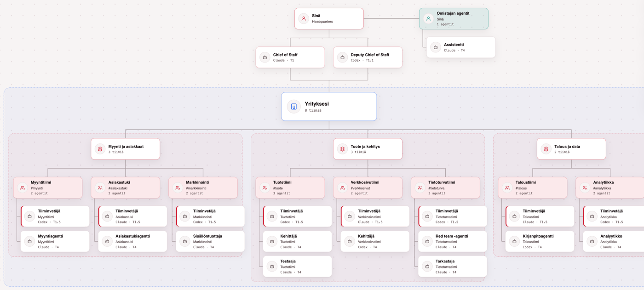Select the Testaaja bot icon
Screen dimensions: 644x290
pyautogui.click(x=272, y=267)
